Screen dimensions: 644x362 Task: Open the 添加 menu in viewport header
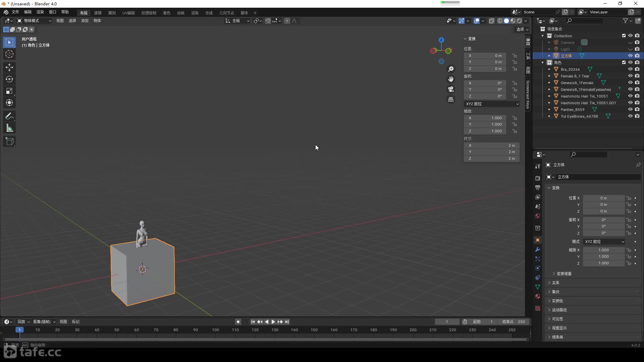click(85, 21)
